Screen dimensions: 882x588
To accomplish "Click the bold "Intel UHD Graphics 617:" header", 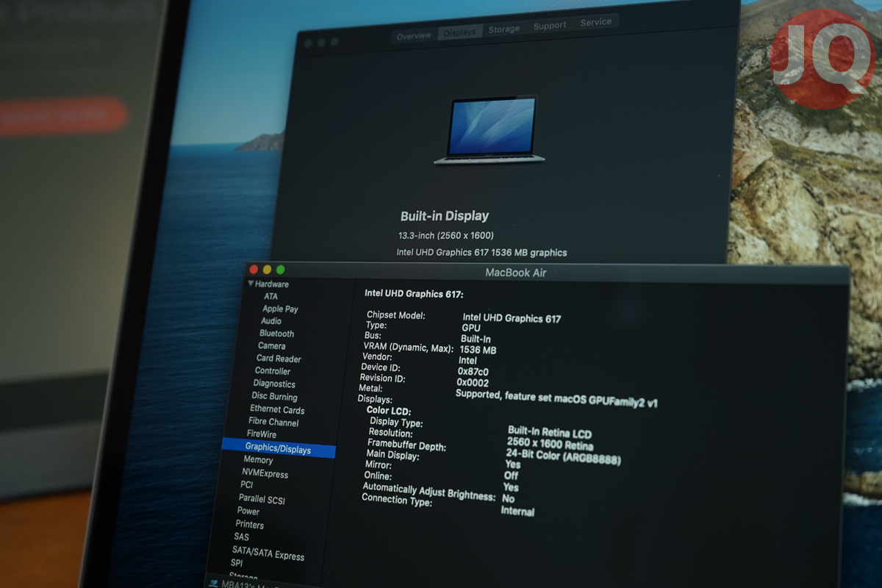I will coord(414,294).
